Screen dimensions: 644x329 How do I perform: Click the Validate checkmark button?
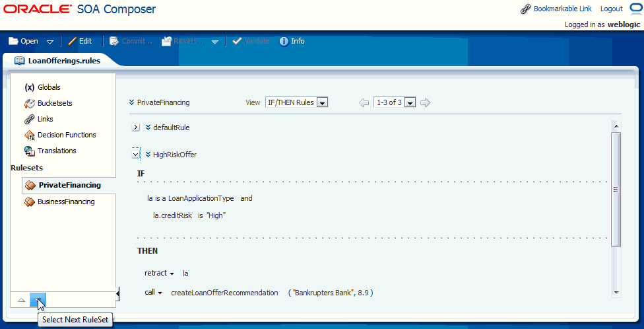[251, 41]
